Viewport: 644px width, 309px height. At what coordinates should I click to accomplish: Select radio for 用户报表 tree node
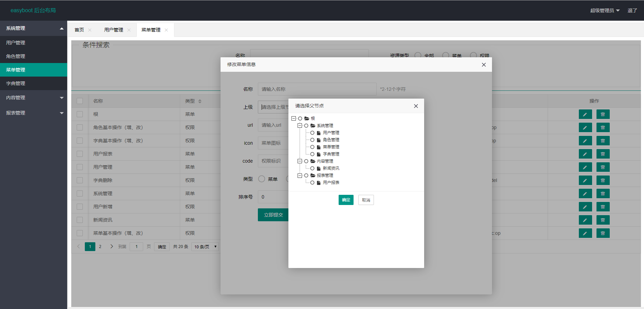click(312, 183)
